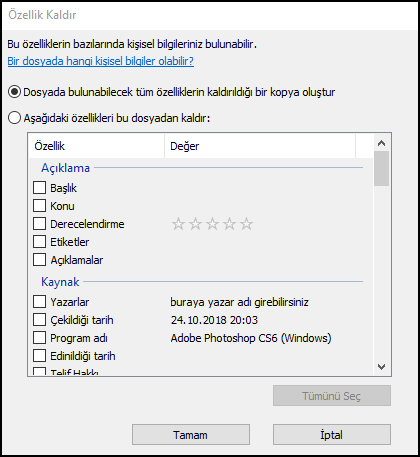Click the third rating star
This screenshot has height=457, width=420.
click(212, 224)
